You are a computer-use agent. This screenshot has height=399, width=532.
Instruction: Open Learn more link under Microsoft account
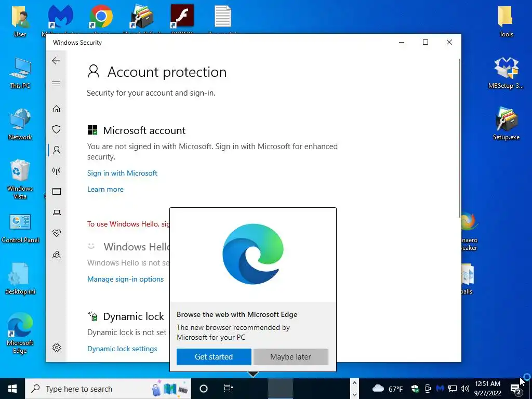coord(105,190)
